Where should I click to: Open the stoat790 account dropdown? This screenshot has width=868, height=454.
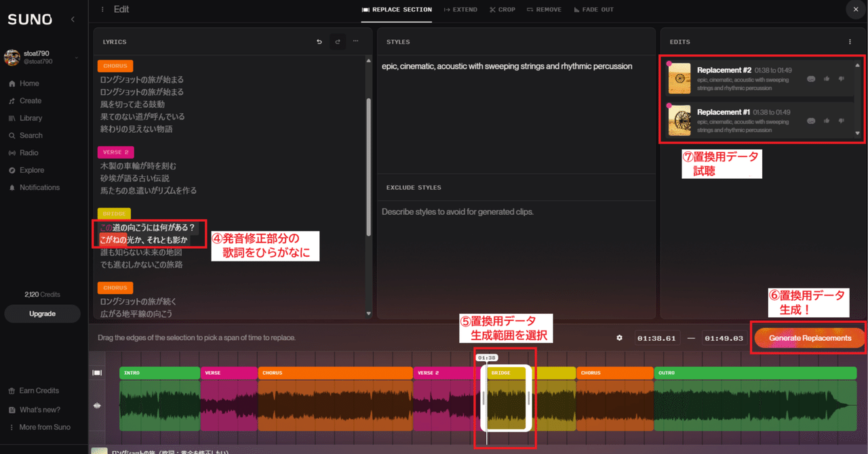pos(41,58)
